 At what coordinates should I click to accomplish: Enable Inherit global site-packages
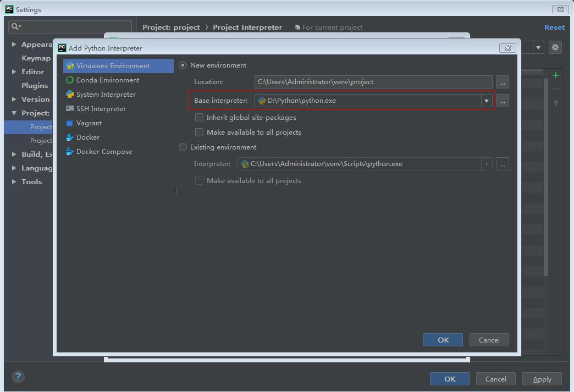tap(199, 117)
